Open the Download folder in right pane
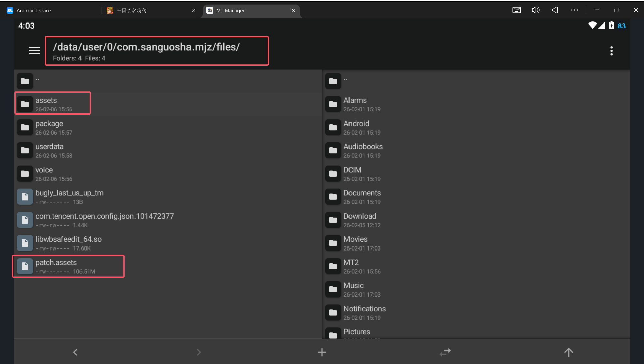 [360, 220]
